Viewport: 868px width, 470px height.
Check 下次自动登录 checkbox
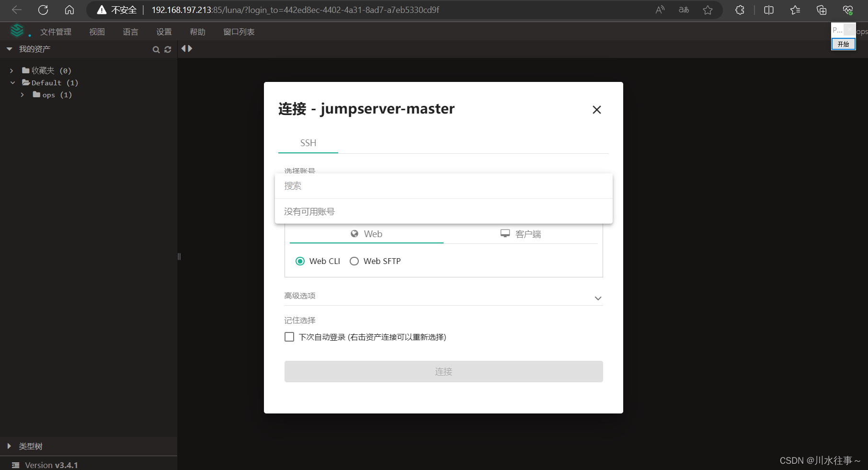(289, 337)
